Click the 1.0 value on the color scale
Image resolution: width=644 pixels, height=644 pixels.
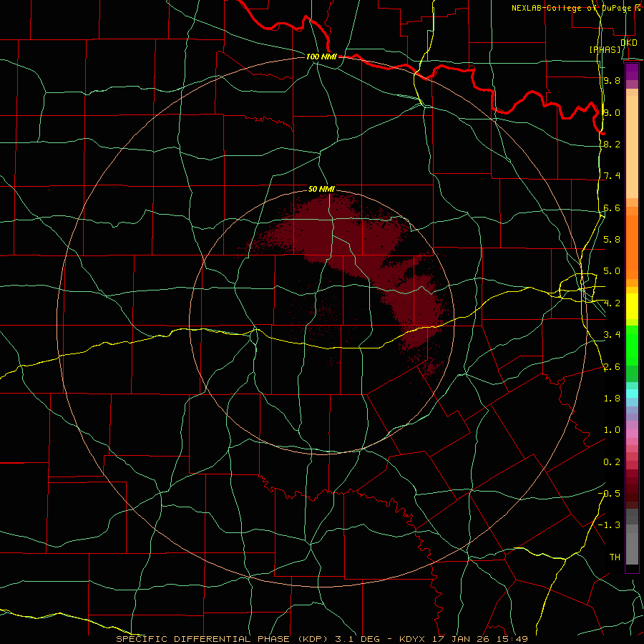[612, 429]
